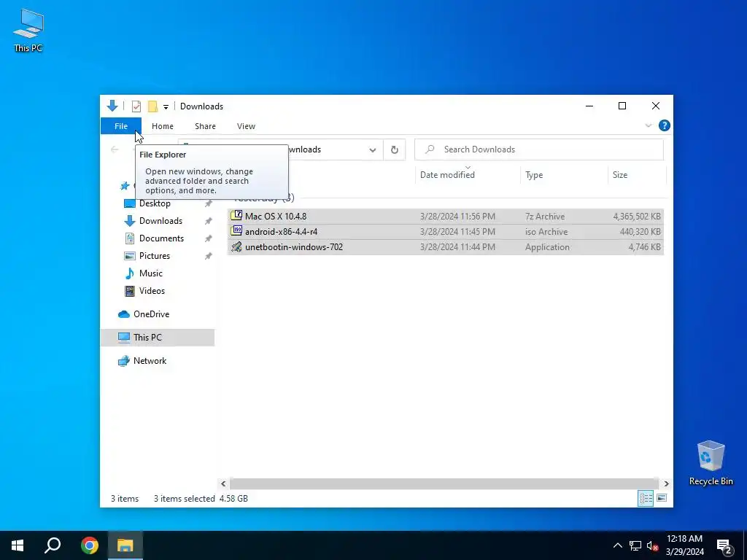Switch to the Home ribbon tab
The image size is (747, 560).
click(163, 126)
